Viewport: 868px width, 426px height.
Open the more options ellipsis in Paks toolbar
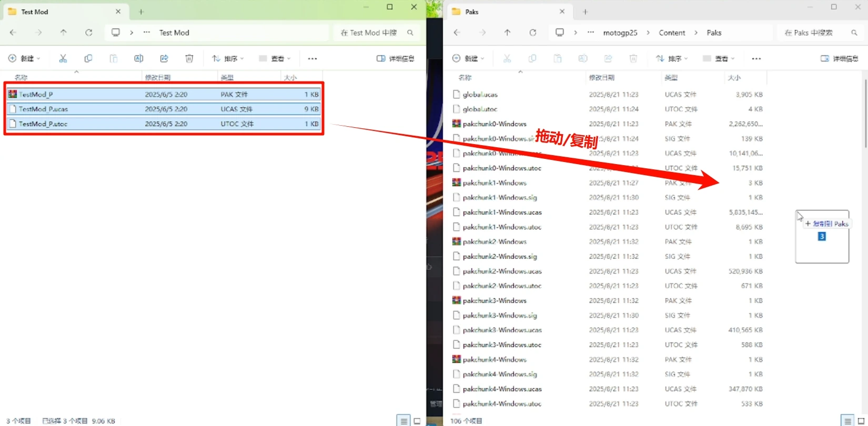(756, 58)
